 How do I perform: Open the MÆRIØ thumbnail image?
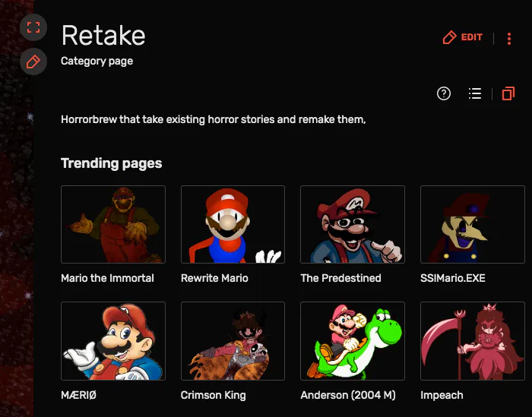click(x=113, y=341)
